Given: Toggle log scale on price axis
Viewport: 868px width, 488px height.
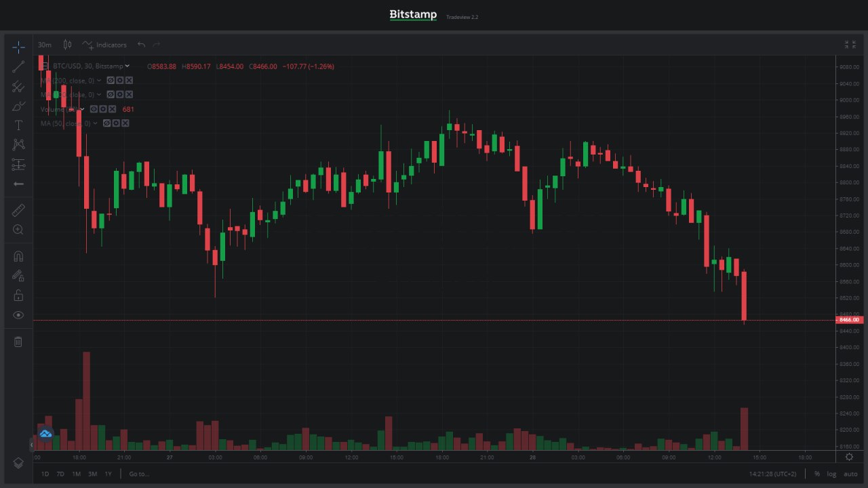Looking at the screenshot, I should click(831, 474).
